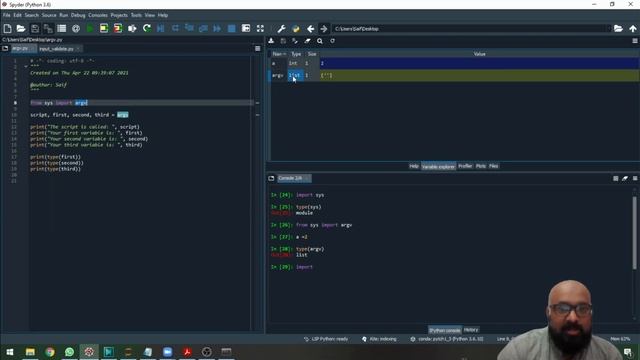Re-run the last script icon

147,29
